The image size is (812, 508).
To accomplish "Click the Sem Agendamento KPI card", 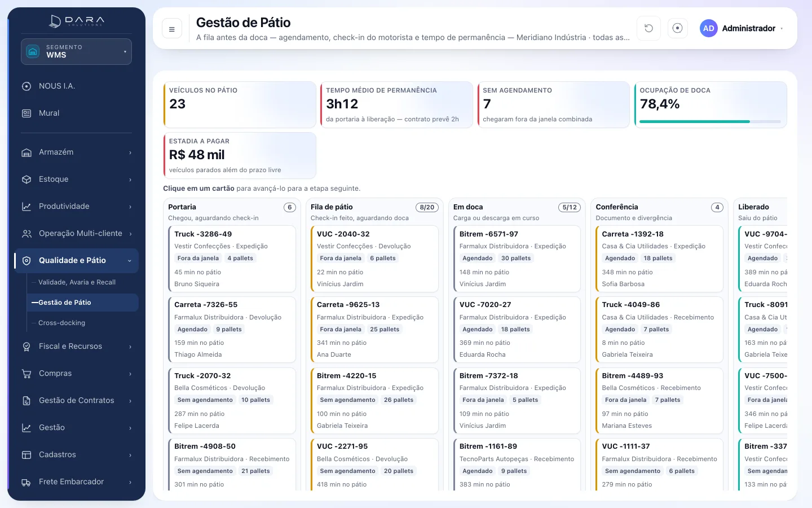I will coord(553,105).
